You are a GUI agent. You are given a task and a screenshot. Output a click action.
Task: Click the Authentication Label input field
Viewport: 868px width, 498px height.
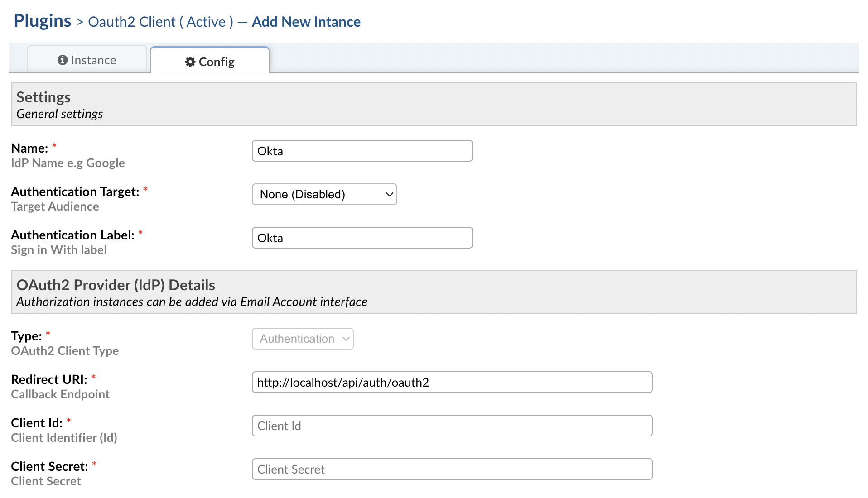point(362,238)
